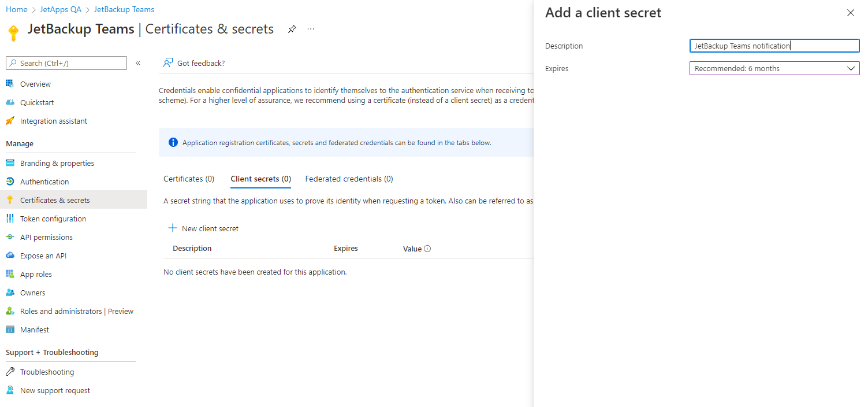The height and width of the screenshot is (407, 868).
Task: Collapse the sidebar with double chevron
Action: pyautogui.click(x=138, y=63)
